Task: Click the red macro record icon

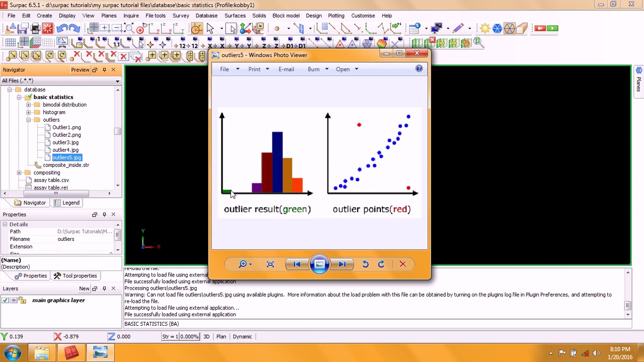Action: [x=540, y=29]
